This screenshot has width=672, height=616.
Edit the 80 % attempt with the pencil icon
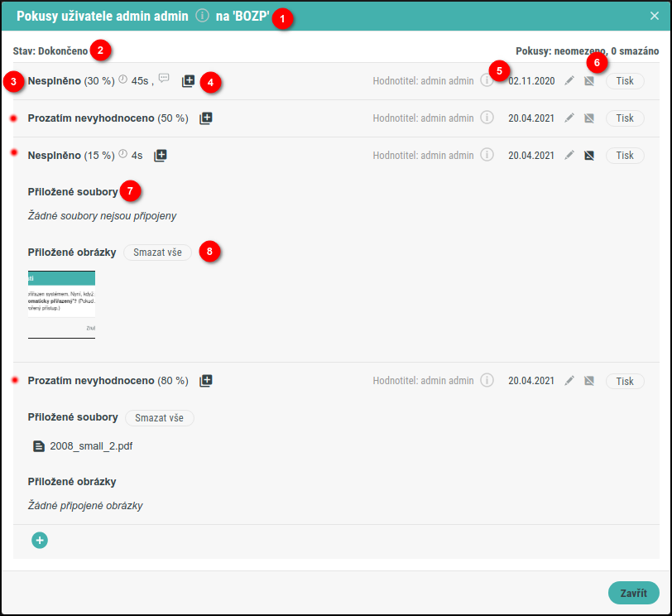click(569, 381)
